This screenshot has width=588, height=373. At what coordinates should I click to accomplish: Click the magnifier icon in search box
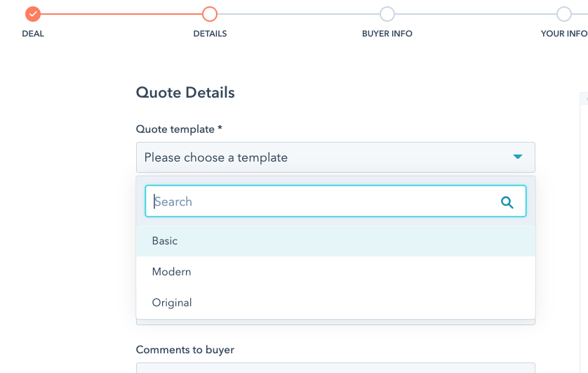[x=507, y=202]
